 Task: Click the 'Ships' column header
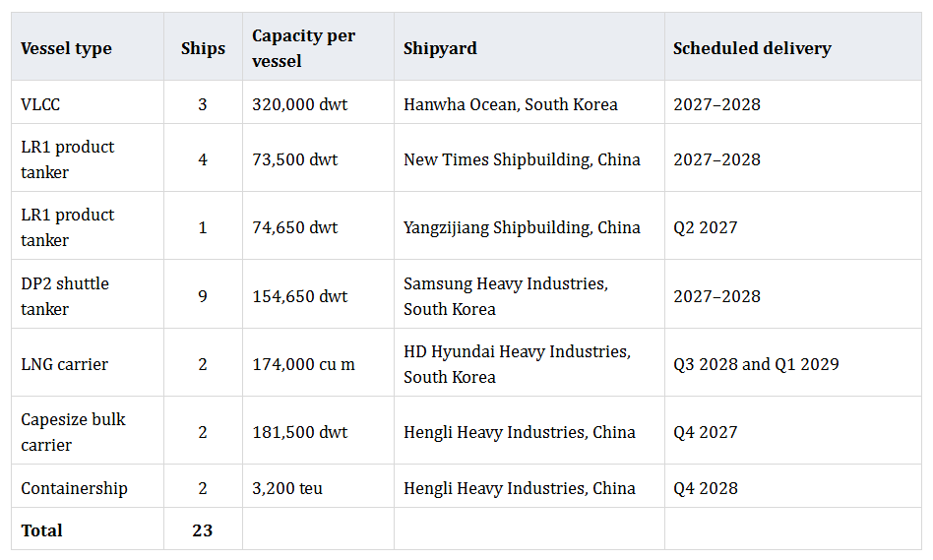pyautogui.click(x=203, y=48)
